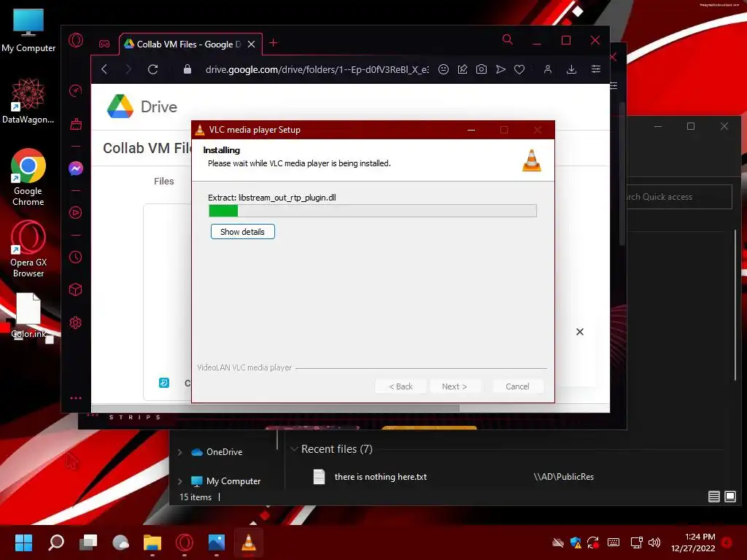This screenshot has width=747, height=560.
Task: Select the Collab VM Files browser tab
Action: 189,44
